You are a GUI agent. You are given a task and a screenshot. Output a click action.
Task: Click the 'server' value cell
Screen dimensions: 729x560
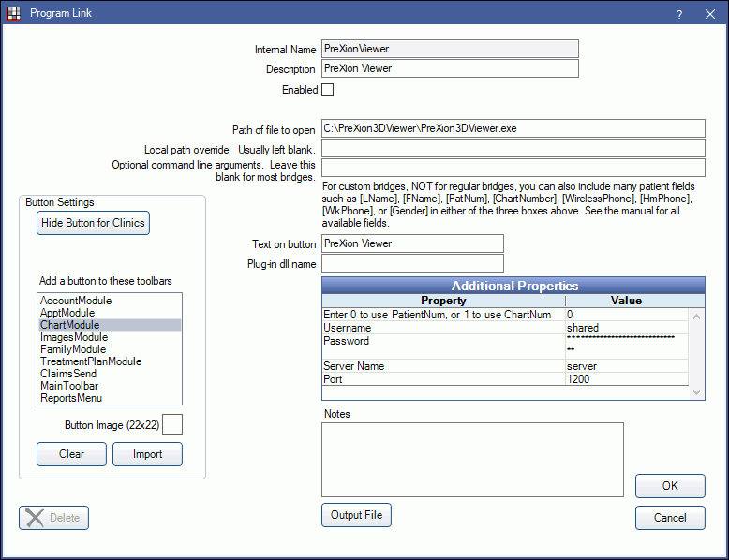tap(627, 366)
